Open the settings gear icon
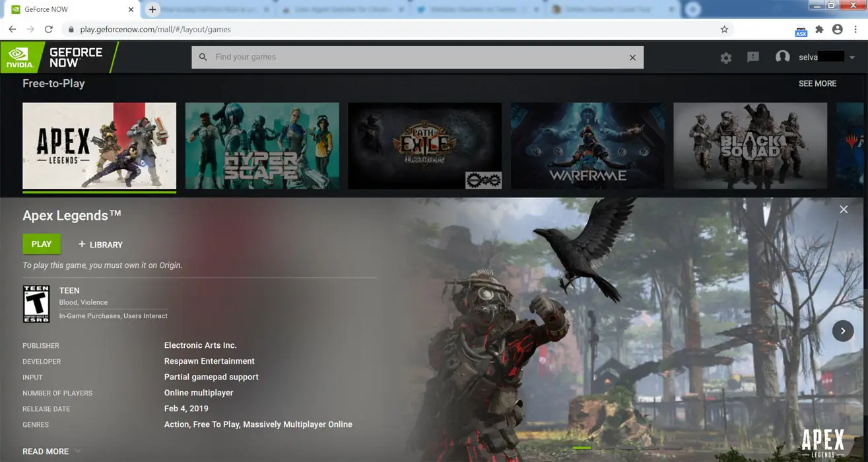This screenshot has height=462, width=868. (726, 57)
